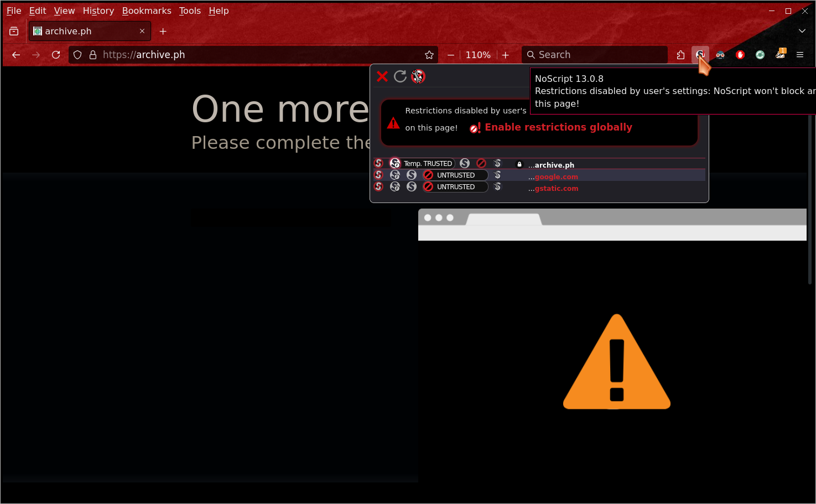Select Temp. TRUSTED for archive.ph
The image size is (816, 504).
[x=422, y=163]
